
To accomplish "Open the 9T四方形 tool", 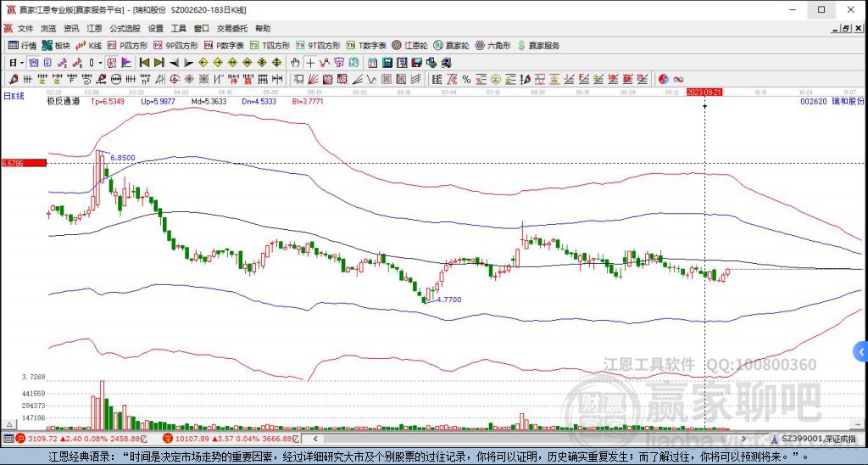I will pos(318,46).
